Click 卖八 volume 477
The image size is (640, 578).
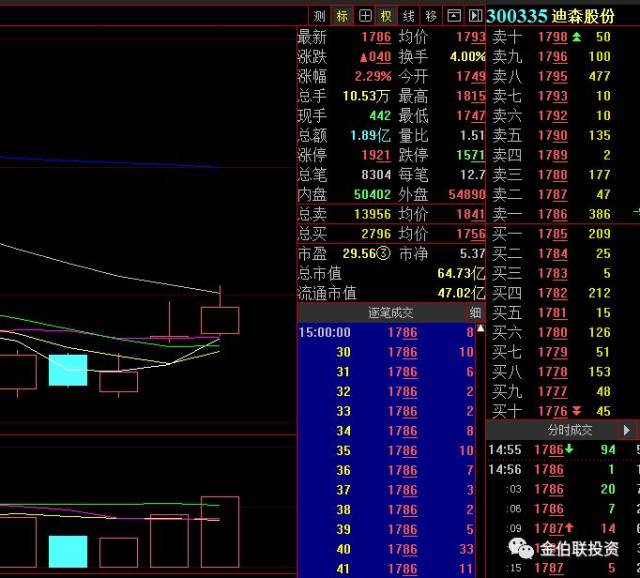(x=599, y=76)
